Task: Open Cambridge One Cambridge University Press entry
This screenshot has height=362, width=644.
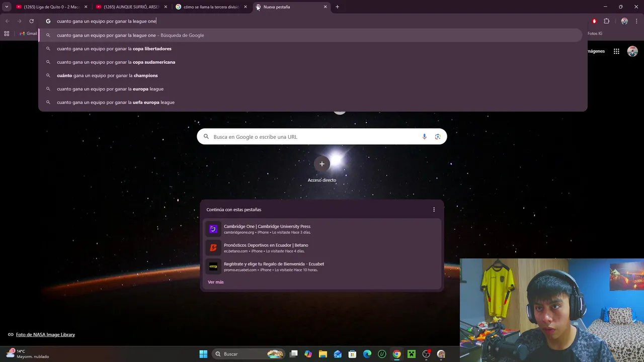Action: pyautogui.click(x=322, y=229)
